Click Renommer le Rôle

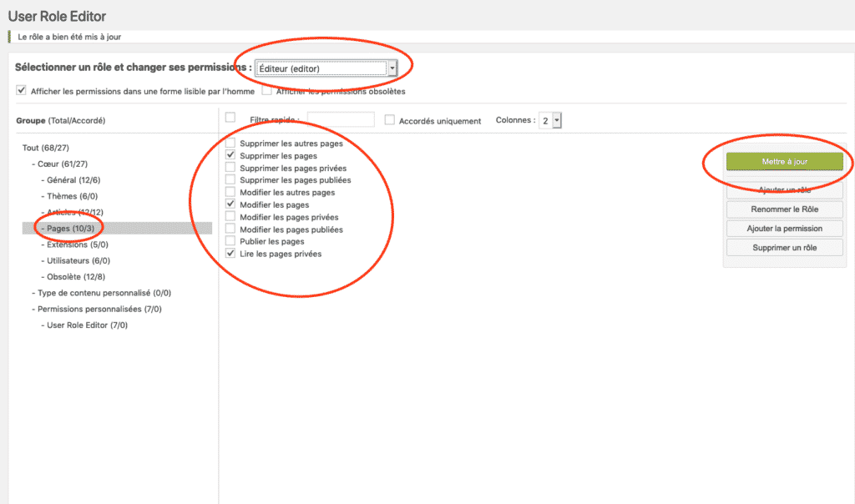[x=783, y=209]
